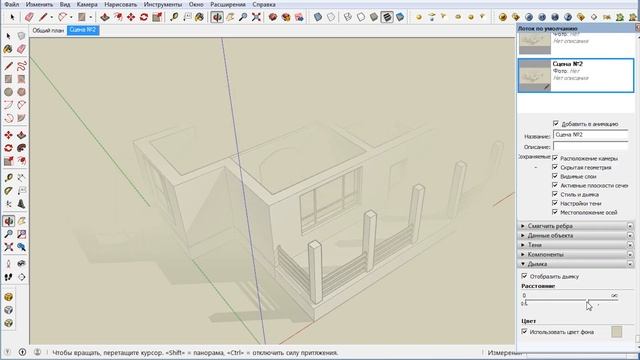640x360 pixels.
Task: Click Zoom Extents in top toolbar
Action: 256,17
